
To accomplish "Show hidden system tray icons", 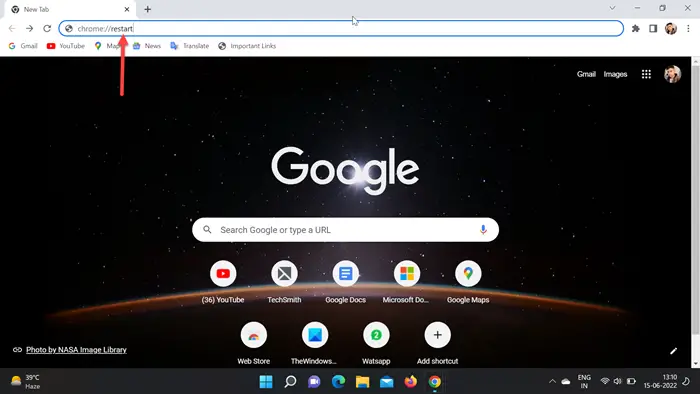I will 552,382.
